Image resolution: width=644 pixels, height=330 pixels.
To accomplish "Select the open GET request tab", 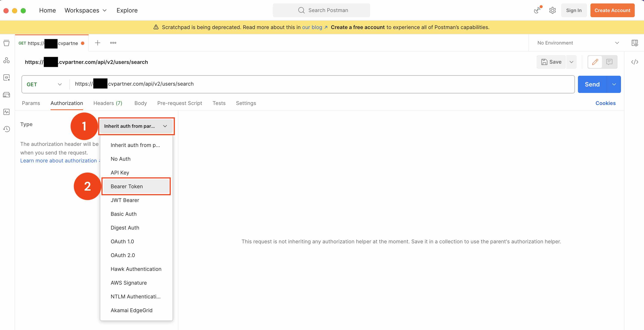I will (x=51, y=43).
